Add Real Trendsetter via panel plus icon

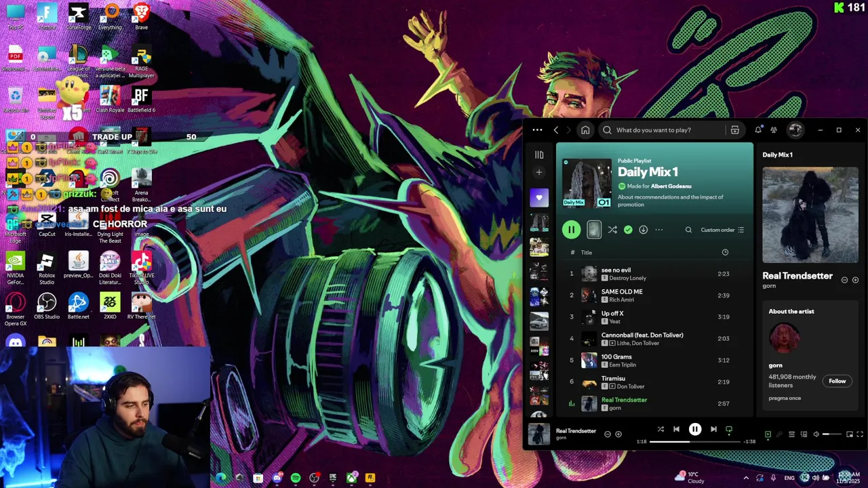[855, 280]
